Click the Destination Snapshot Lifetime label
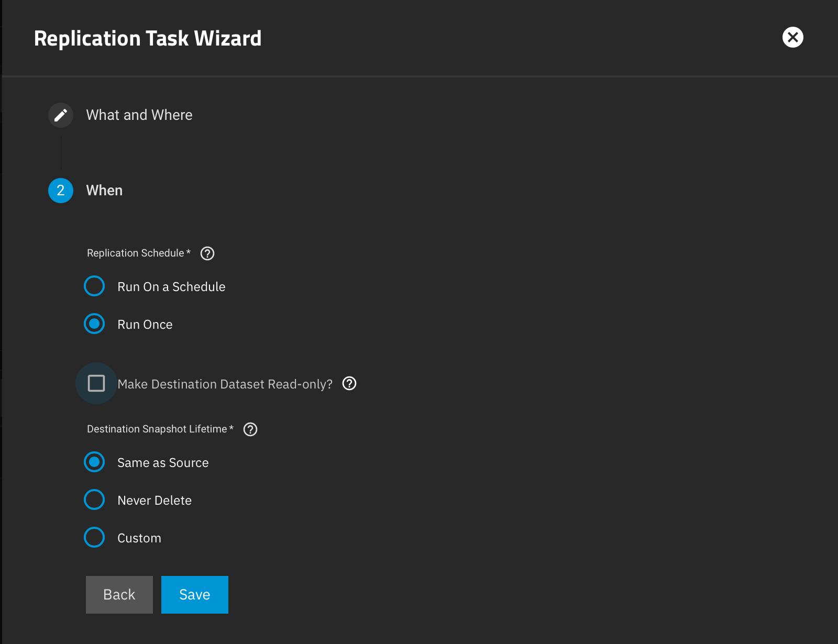 (x=160, y=429)
